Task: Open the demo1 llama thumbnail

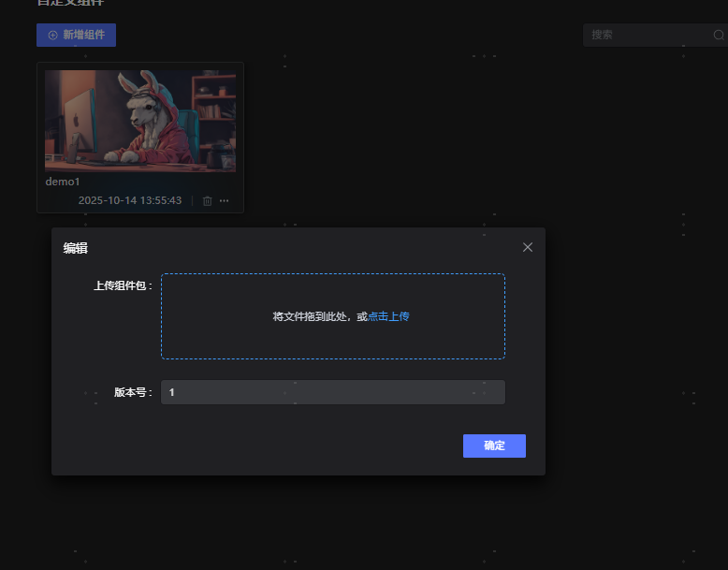Action: click(140, 122)
